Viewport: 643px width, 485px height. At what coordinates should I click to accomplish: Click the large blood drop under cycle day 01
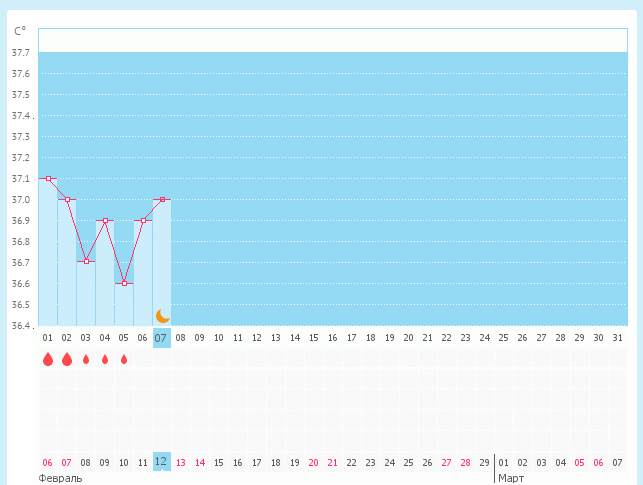(x=47, y=359)
